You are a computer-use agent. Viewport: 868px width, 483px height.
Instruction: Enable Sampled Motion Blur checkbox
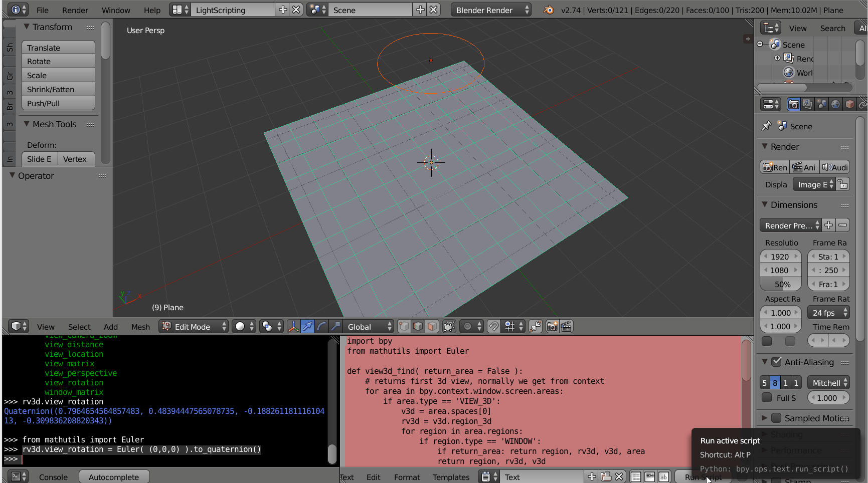pyautogui.click(x=776, y=417)
